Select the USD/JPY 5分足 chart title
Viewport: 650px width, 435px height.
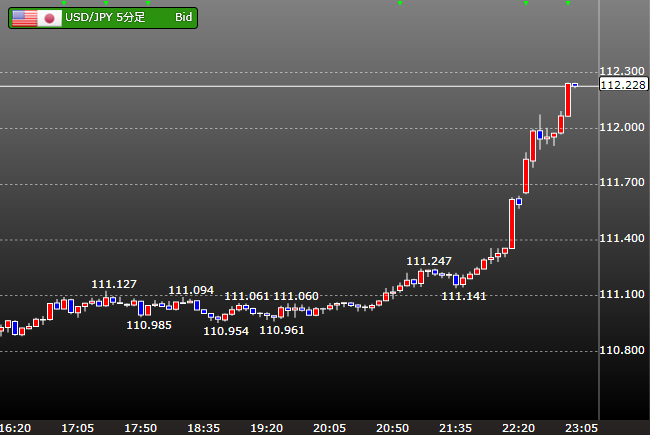[105, 17]
